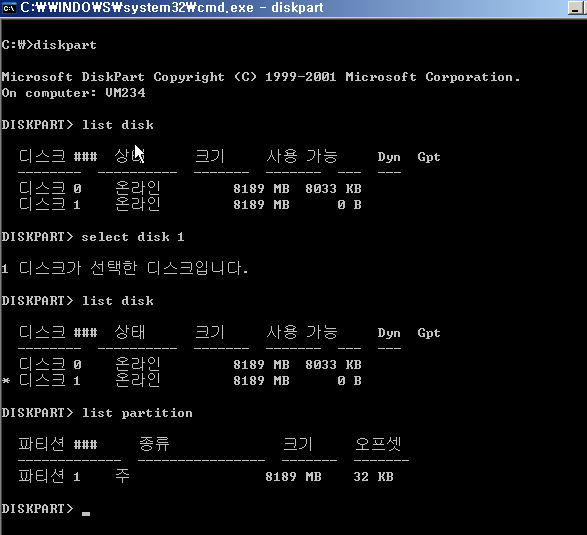Screen dimensions: 587x535
Task: Click the 'DISKPART> list partition' command
Action: (x=97, y=413)
